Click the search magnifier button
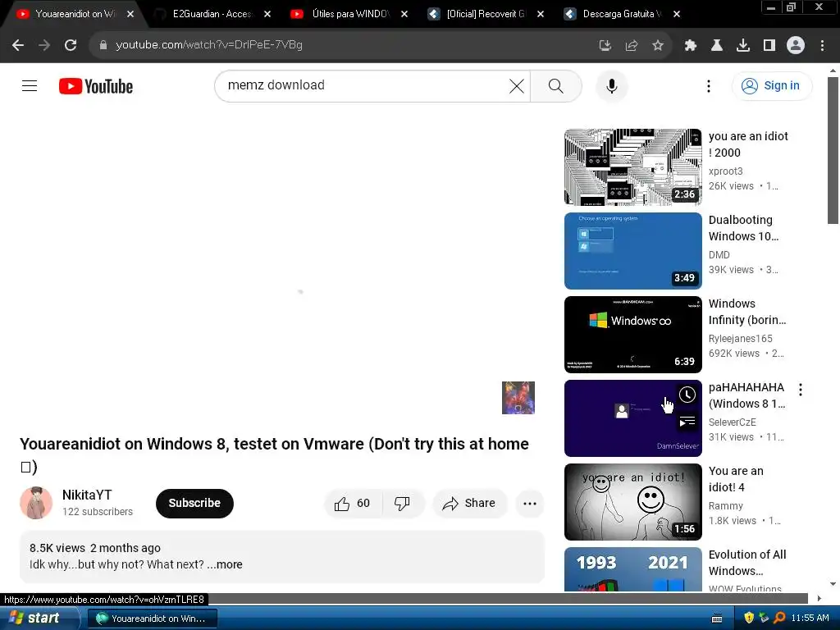 (x=556, y=85)
